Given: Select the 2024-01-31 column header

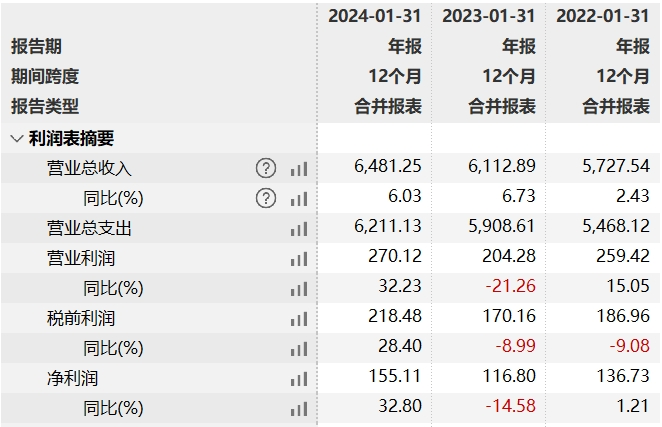Looking at the screenshot, I should tap(375, 16).
